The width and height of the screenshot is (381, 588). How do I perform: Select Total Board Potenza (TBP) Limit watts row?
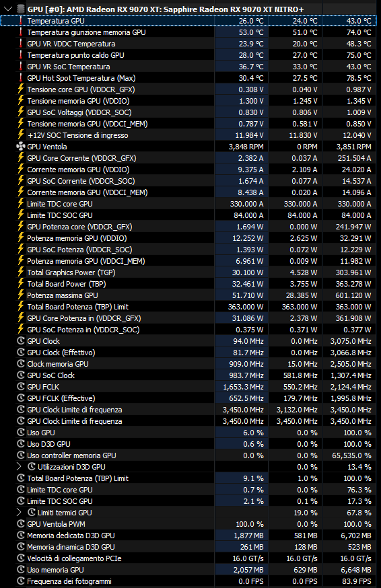tap(188, 307)
